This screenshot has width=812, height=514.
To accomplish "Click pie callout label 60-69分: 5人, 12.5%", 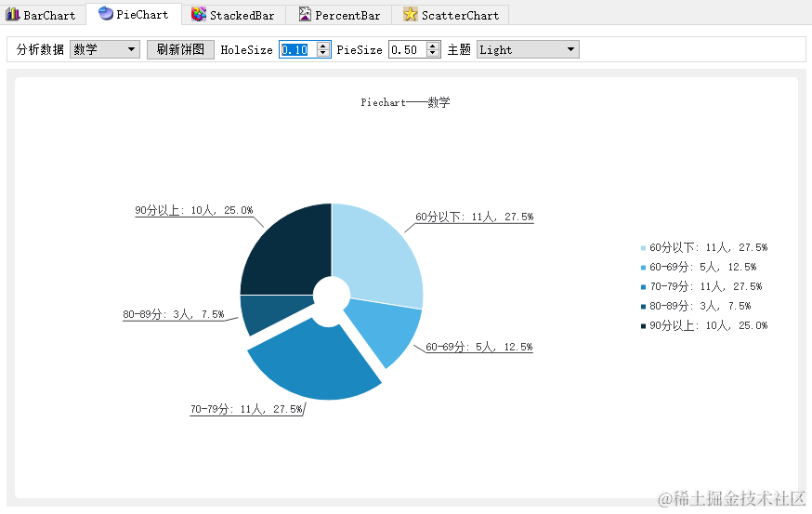I will point(479,347).
